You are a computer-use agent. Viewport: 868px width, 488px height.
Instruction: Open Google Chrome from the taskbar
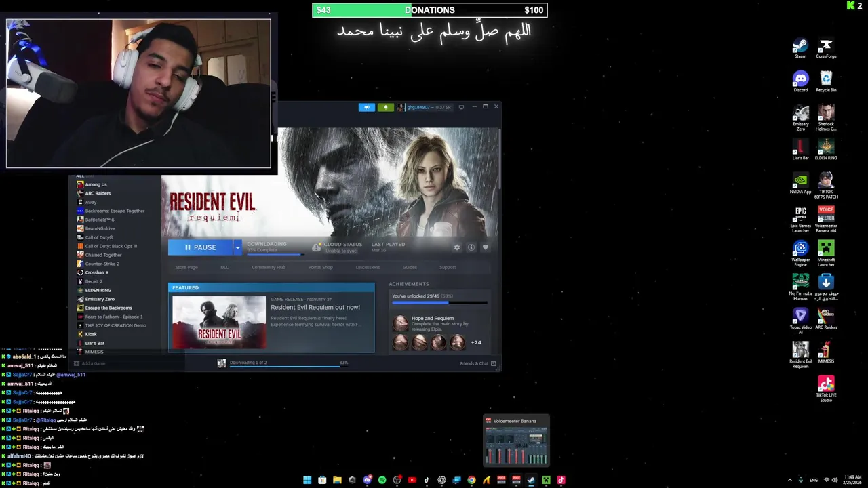pos(471,480)
